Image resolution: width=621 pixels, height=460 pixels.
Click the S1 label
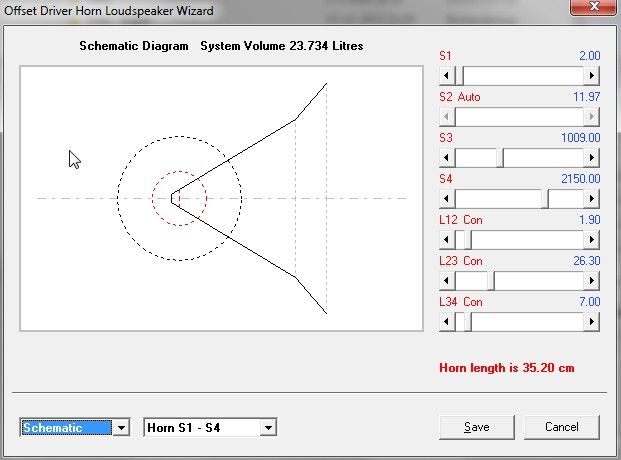pos(445,56)
